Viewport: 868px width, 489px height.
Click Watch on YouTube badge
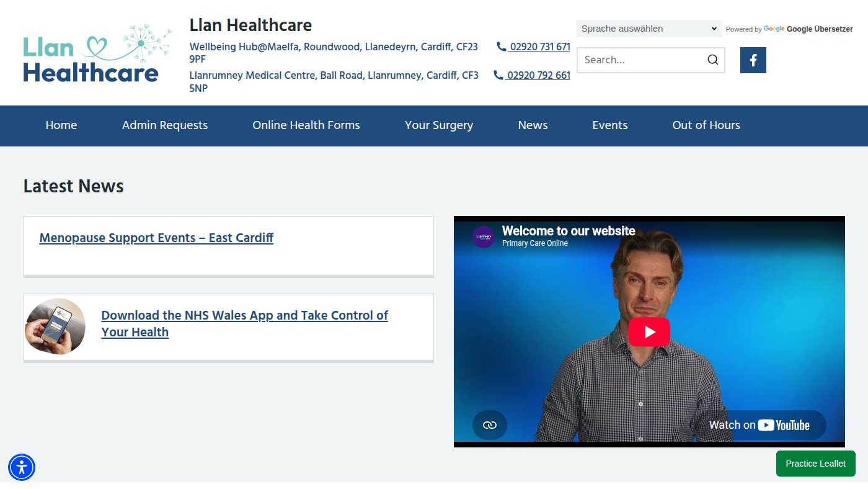759,425
